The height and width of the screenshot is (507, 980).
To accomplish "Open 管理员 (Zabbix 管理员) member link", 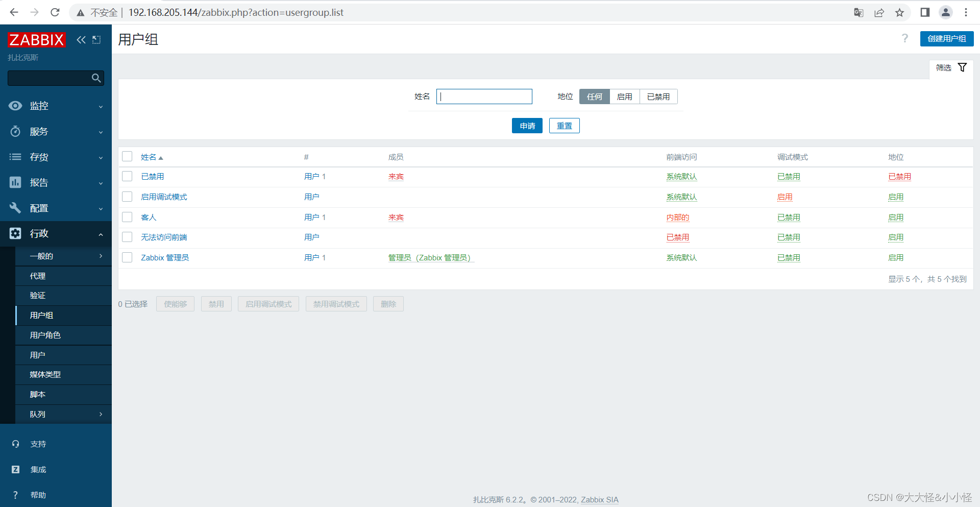I will pyautogui.click(x=431, y=258).
